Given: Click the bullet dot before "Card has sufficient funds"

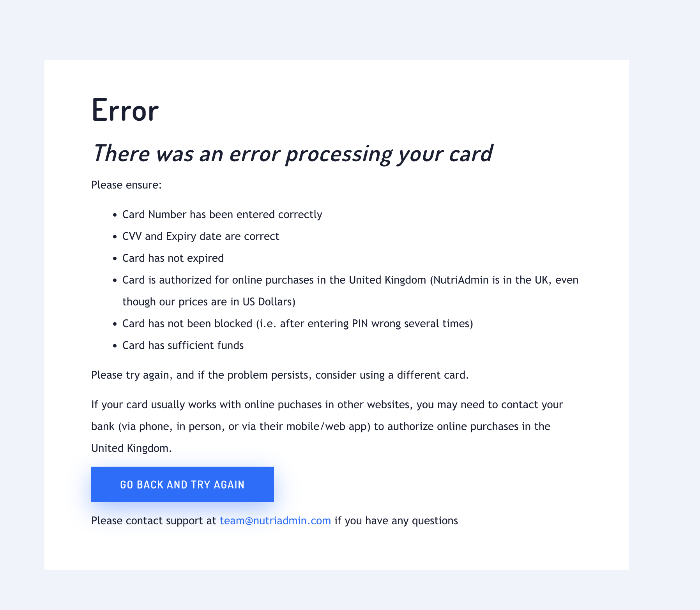Looking at the screenshot, I should [115, 346].
